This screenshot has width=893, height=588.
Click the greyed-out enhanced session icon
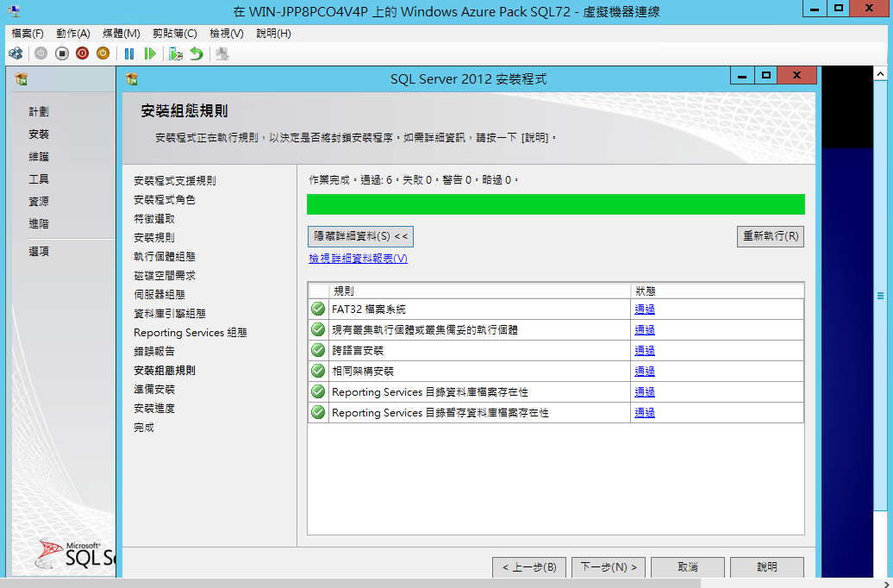(222, 53)
